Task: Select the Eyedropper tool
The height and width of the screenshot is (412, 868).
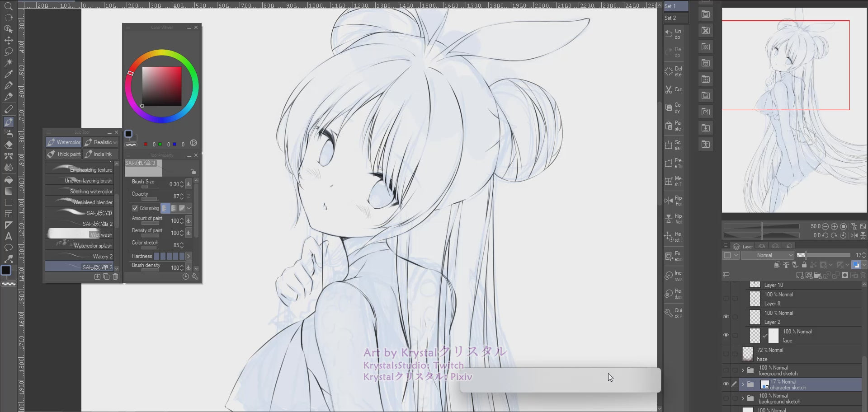Action: pyautogui.click(x=8, y=74)
